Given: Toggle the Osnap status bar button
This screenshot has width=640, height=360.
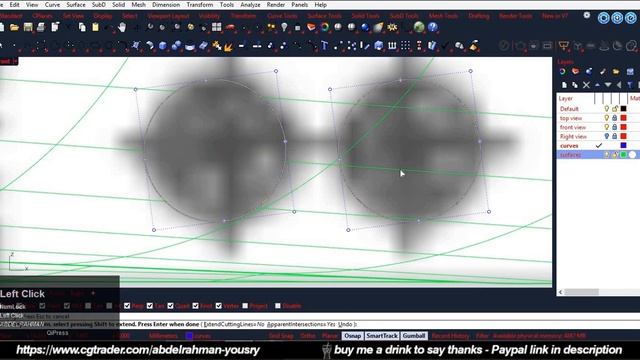Looking at the screenshot, I should pos(352,336).
